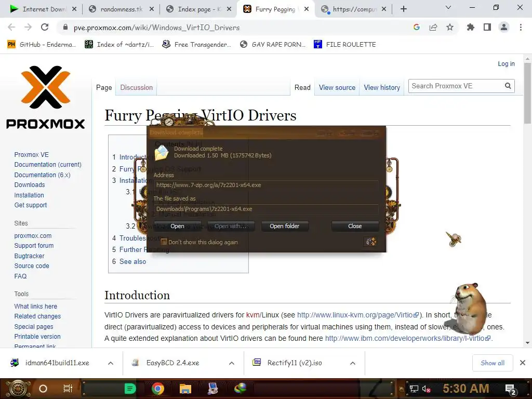
Task: Close the randomness.tk tab
Action: pyautogui.click(x=152, y=9)
